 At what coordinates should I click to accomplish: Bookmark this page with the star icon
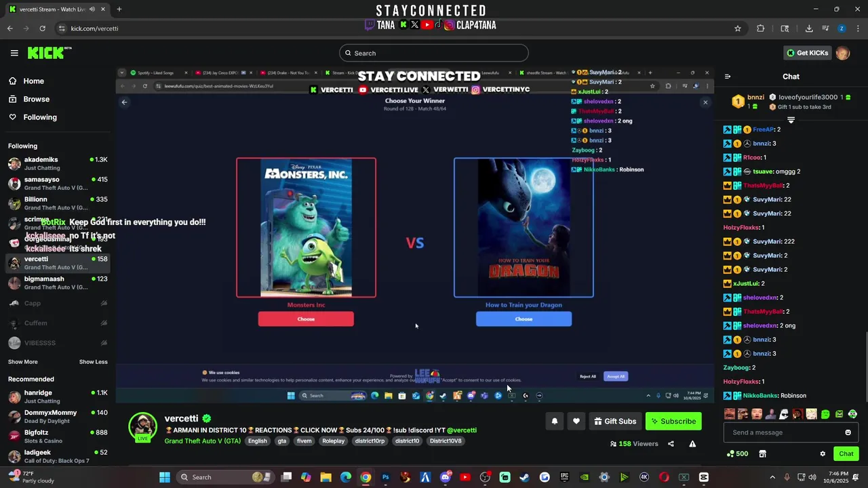[x=738, y=28]
